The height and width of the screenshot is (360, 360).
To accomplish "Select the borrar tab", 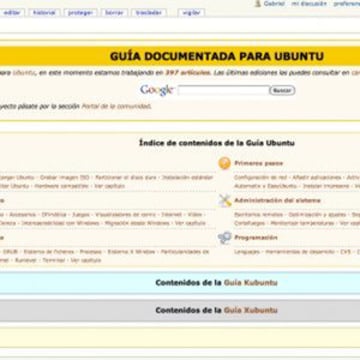I will pyautogui.click(x=114, y=13).
